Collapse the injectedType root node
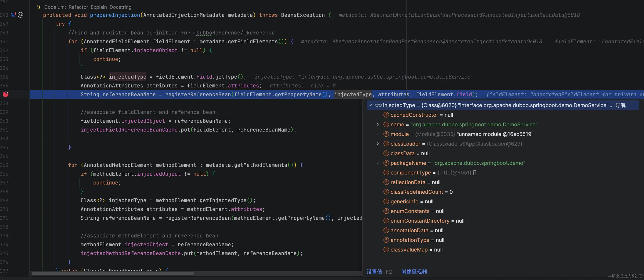 (x=370, y=105)
